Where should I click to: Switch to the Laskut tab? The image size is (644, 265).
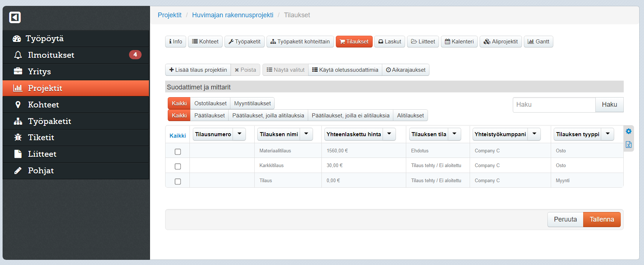point(390,42)
